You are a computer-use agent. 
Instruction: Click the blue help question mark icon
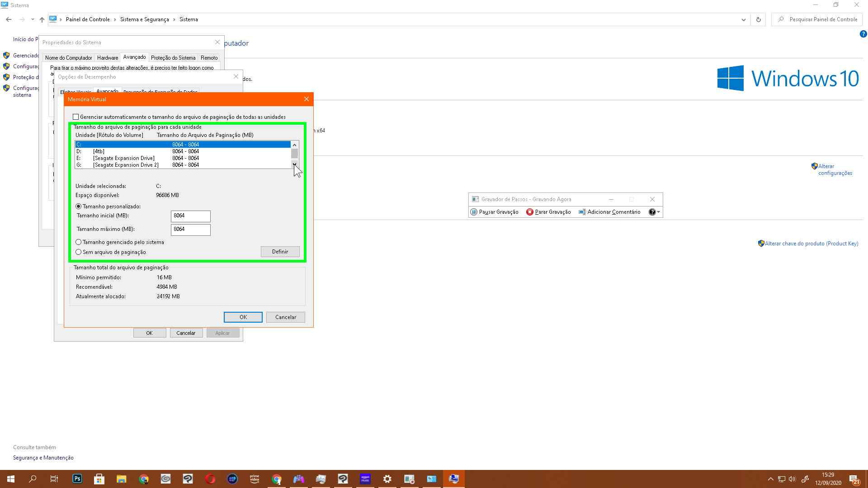point(863,34)
